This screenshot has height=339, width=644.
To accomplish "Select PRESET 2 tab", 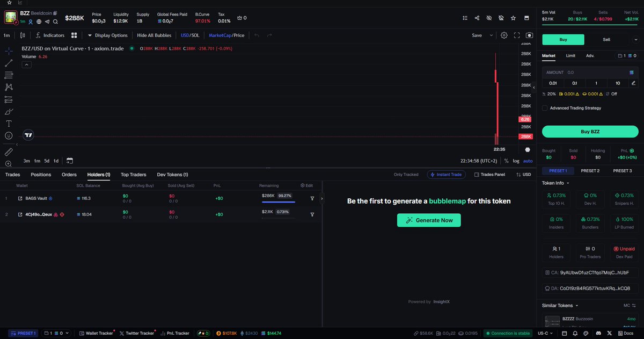I will pos(590,171).
